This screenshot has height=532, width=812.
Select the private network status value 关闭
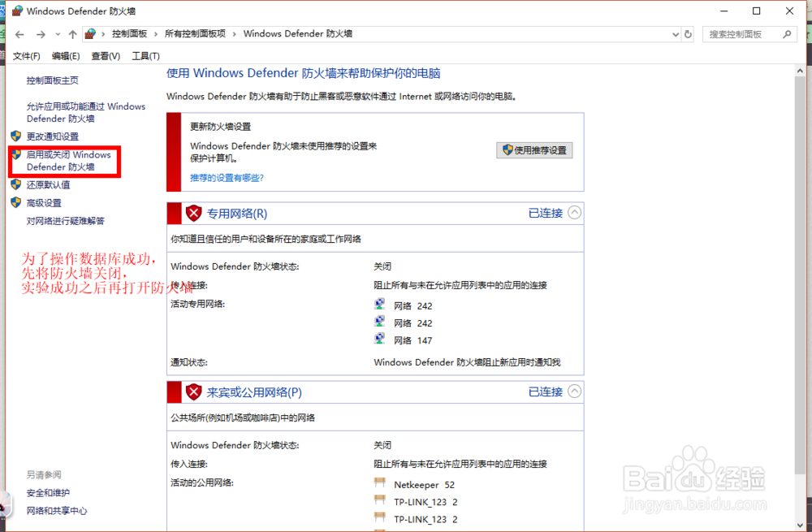[x=382, y=266]
